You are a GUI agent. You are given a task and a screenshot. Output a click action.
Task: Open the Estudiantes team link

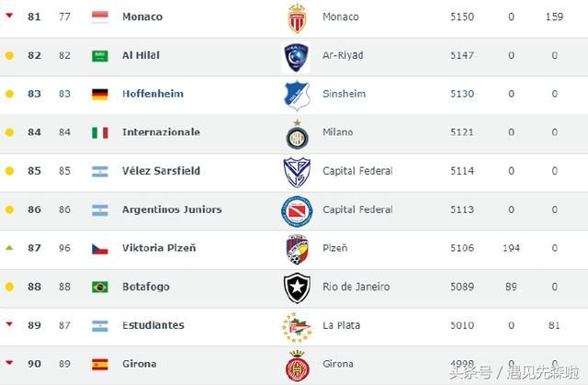click(x=153, y=325)
